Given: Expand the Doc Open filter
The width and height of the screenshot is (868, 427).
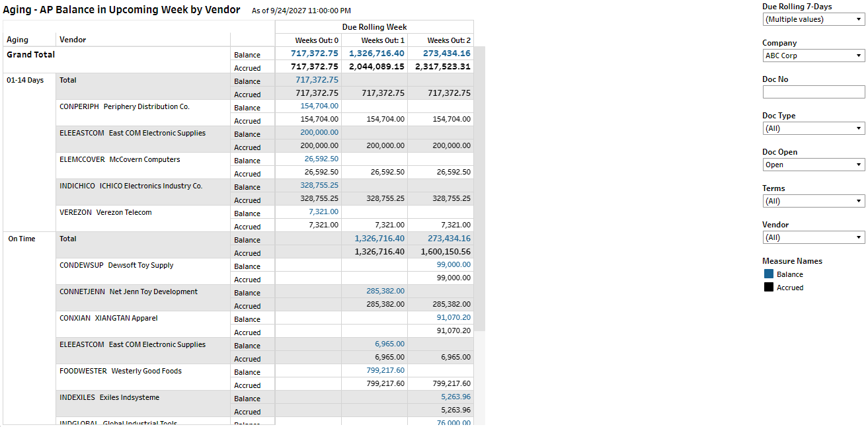Looking at the screenshot, I should click(813, 165).
